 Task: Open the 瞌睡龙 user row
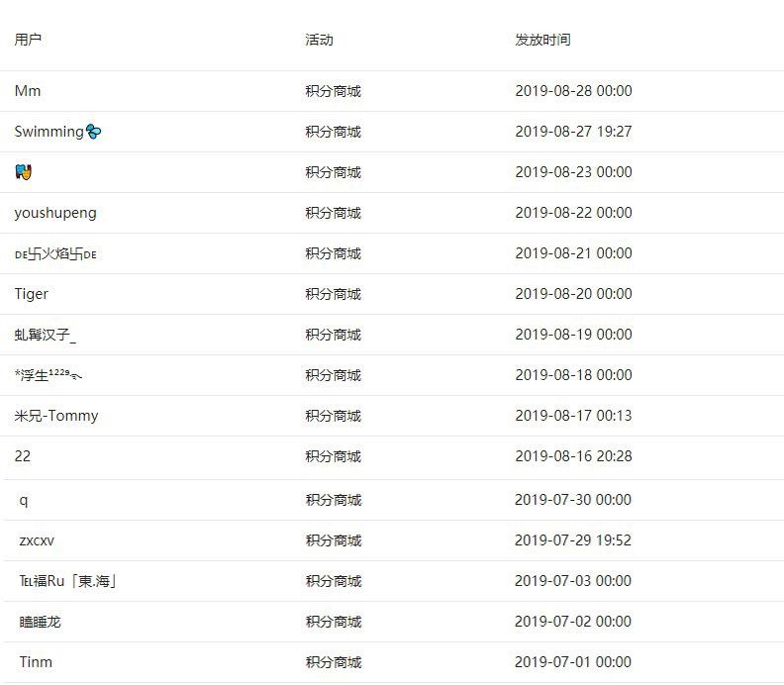click(392, 622)
